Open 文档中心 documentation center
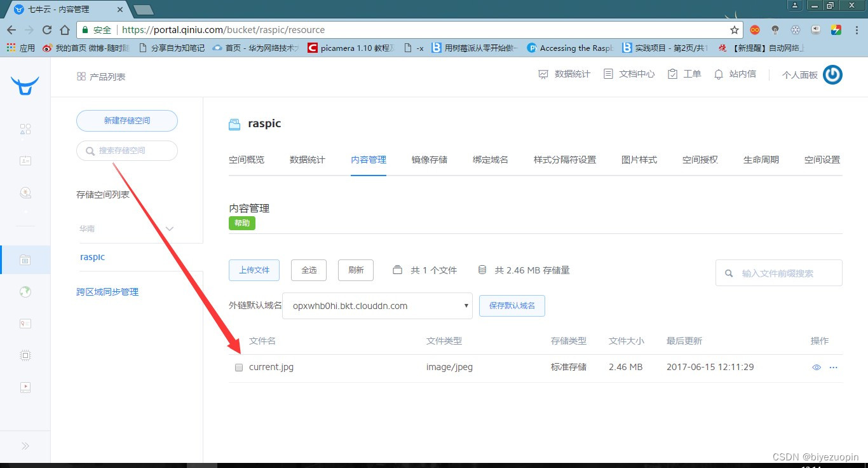 (629, 74)
